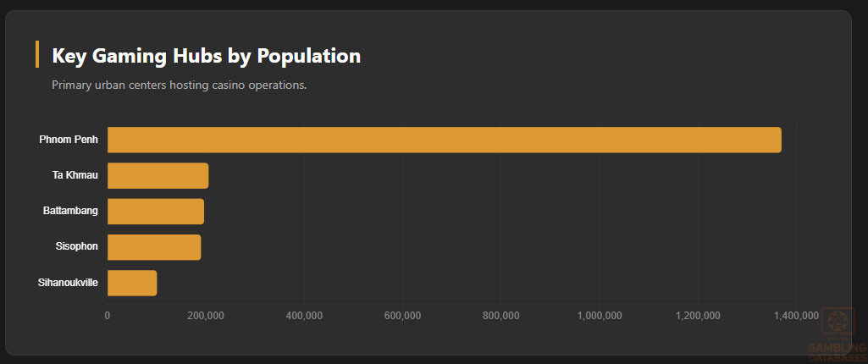The height and width of the screenshot is (364, 868).
Task: Click the 800,000 x-axis tick label
Action: coord(500,316)
